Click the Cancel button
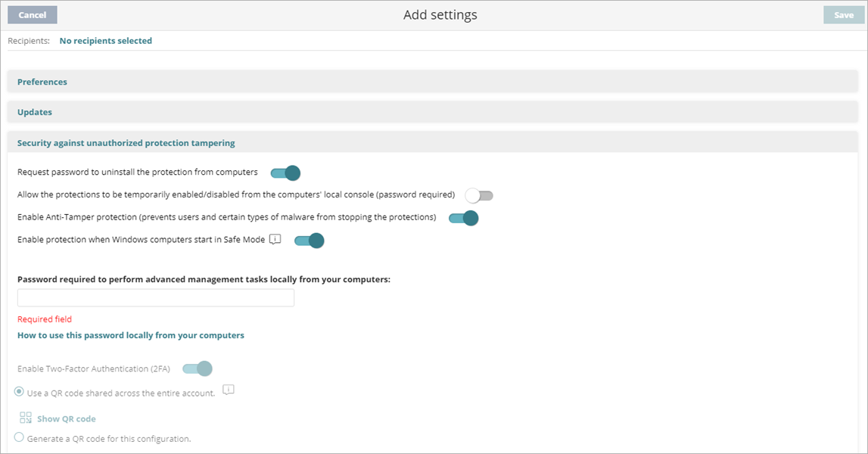The width and height of the screenshot is (868, 454). click(x=32, y=14)
